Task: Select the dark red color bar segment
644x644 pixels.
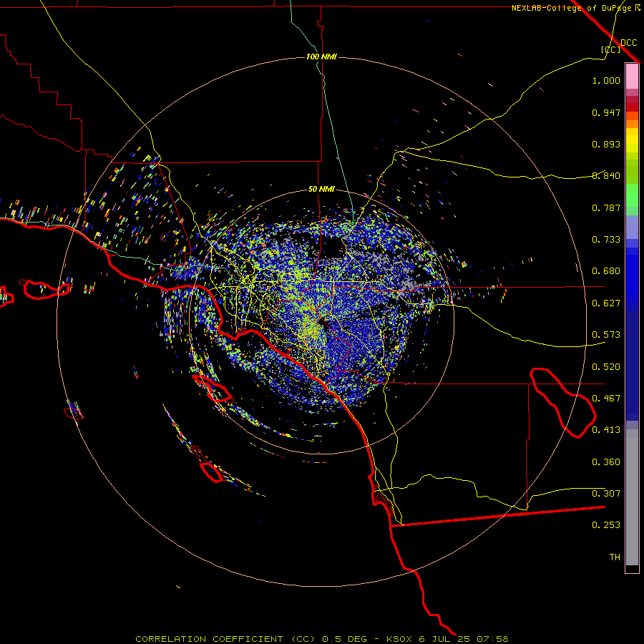Action: [632, 107]
